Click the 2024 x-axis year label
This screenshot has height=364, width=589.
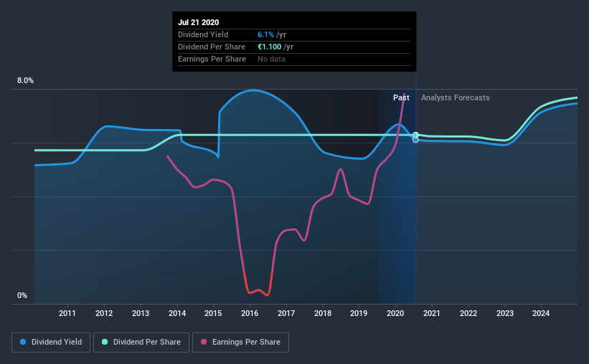tap(541, 313)
